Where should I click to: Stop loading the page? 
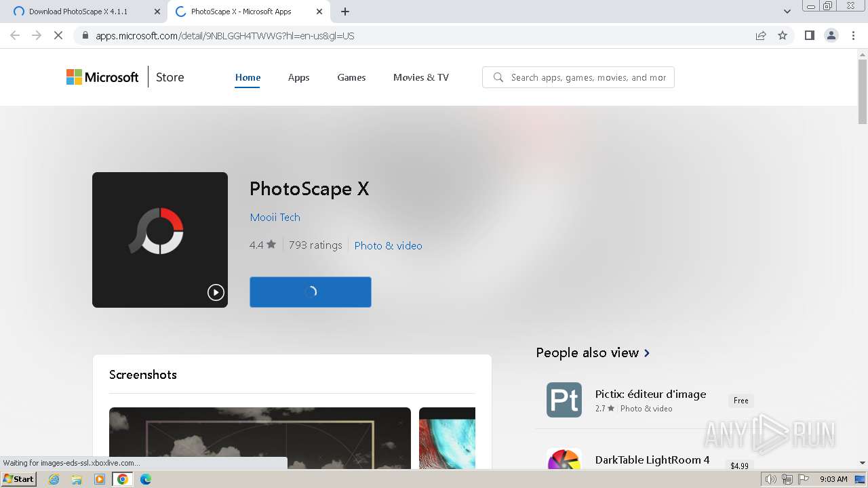tap(58, 36)
